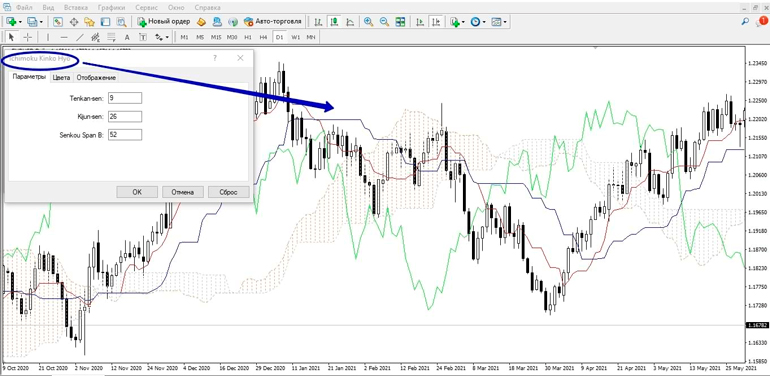
Task: Switch to the Цвета tab in Ichimoku dialog
Action: pos(61,78)
